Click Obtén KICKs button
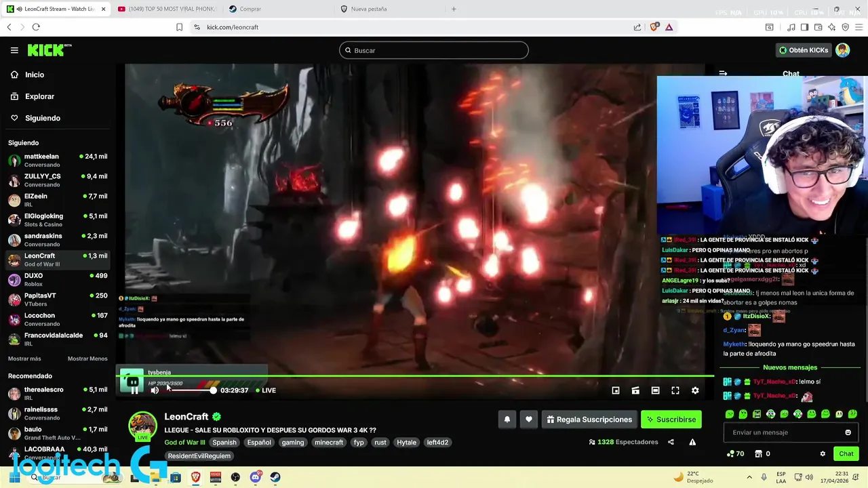This screenshot has height=488, width=868. tap(804, 50)
